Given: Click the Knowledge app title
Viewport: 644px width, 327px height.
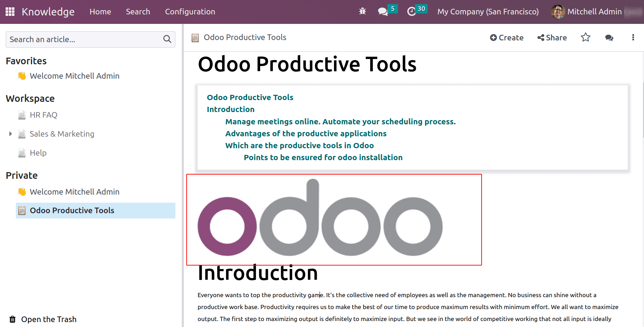Looking at the screenshot, I should 48,12.
